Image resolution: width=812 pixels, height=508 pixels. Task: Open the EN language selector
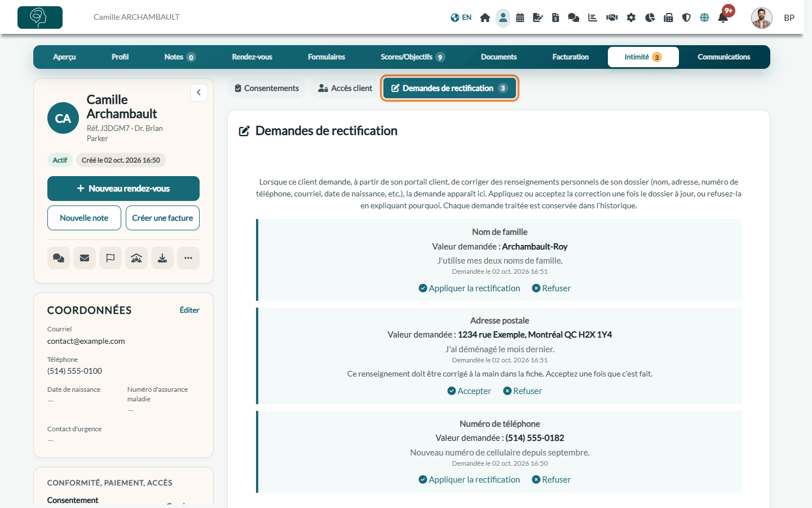pos(461,17)
